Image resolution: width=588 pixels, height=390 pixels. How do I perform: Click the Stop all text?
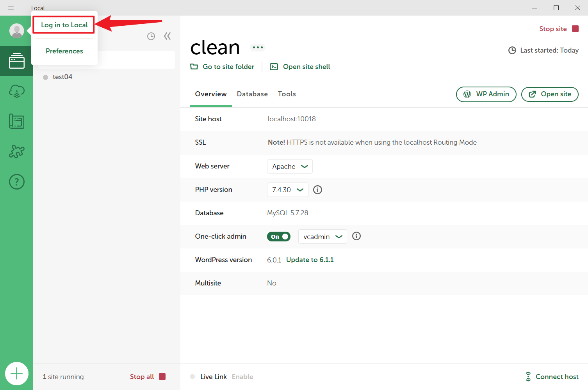[x=142, y=377]
